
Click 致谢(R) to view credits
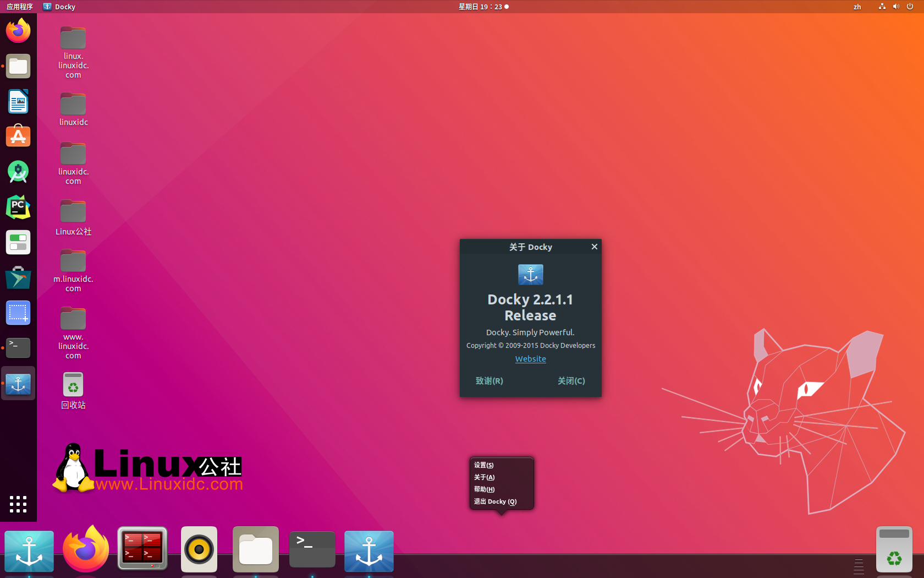point(489,380)
